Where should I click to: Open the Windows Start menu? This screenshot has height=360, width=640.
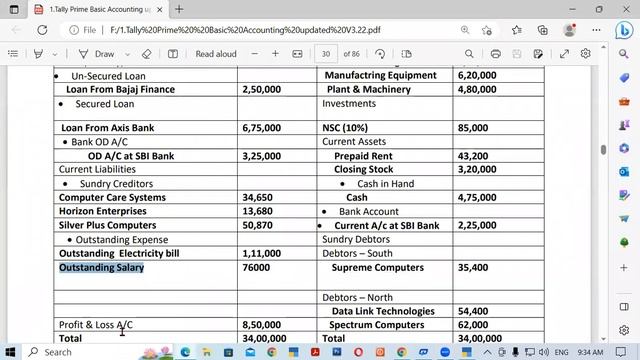(x=10, y=352)
